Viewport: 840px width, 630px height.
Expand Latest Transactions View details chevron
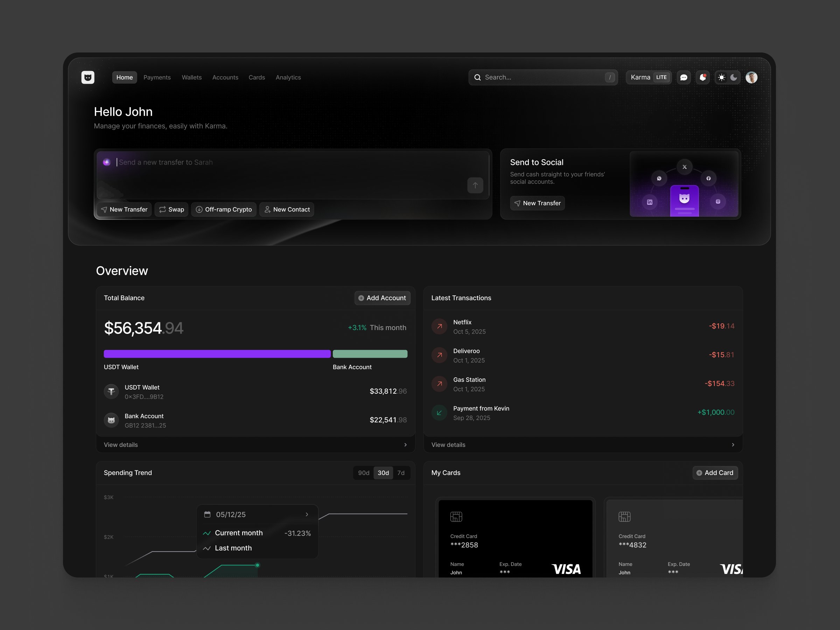pyautogui.click(x=733, y=445)
